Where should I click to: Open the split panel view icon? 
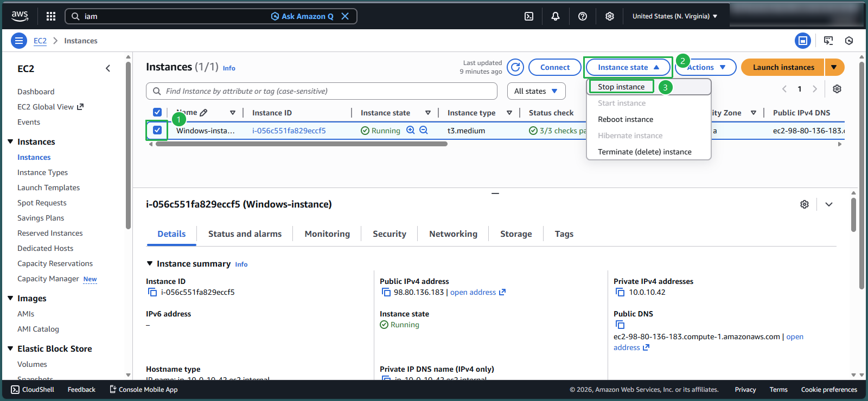(x=803, y=41)
